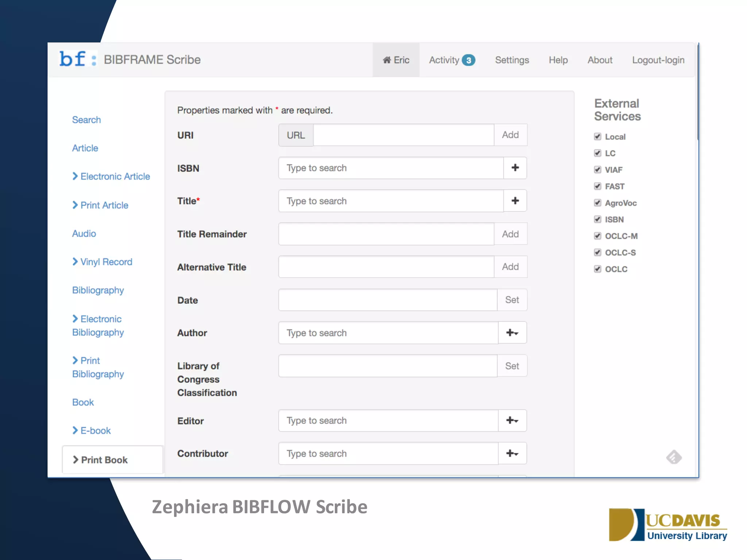This screenshot has width=747, height=560.
Task: Open the Help menu item
Action: click(558, 60)
